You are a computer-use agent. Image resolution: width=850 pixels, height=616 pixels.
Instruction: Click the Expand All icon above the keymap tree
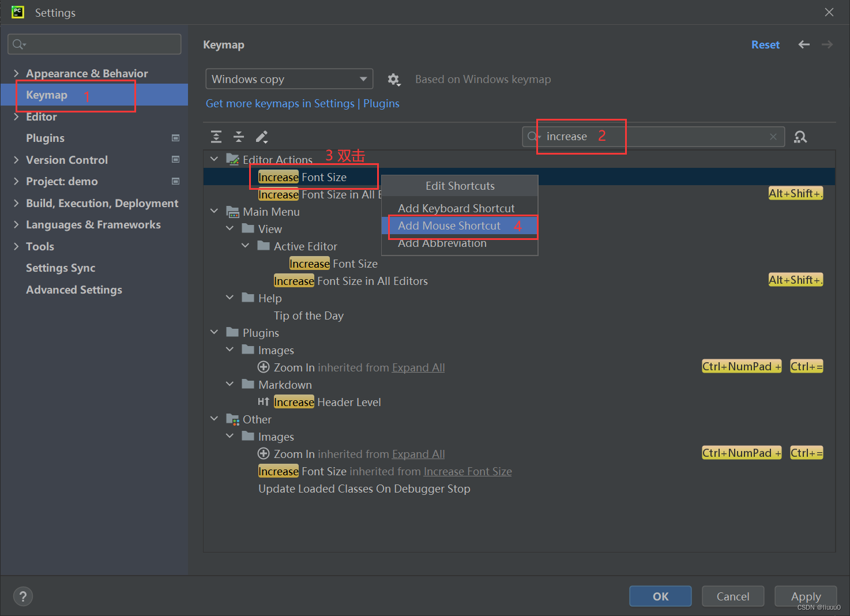click(216, 137)
